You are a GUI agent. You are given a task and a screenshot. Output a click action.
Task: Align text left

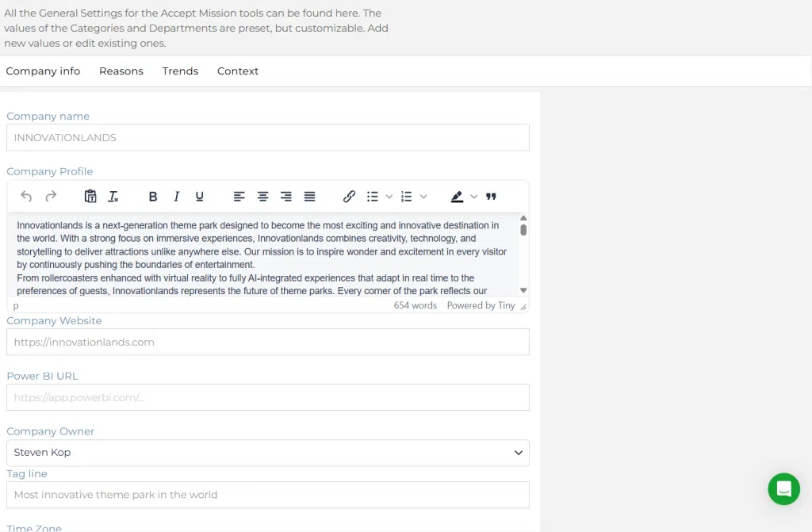(239, 197)
